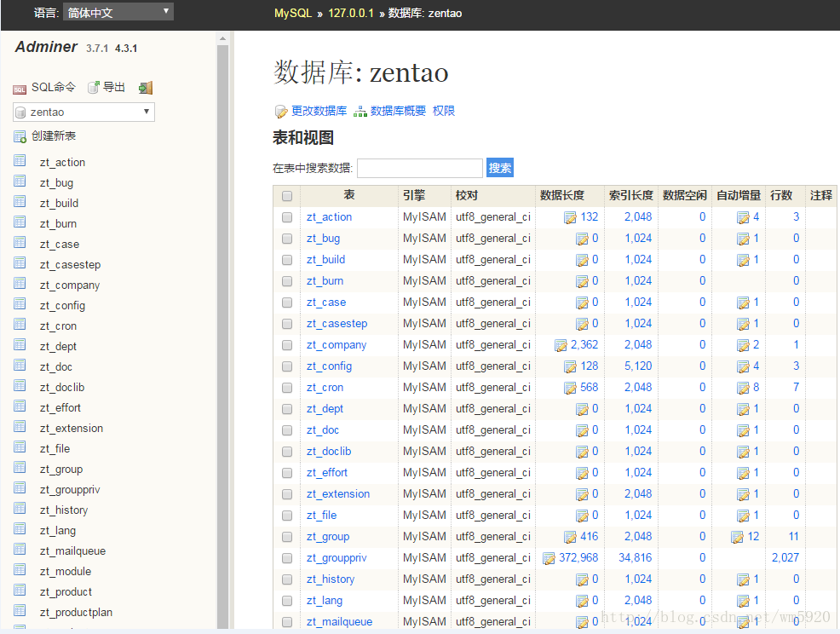Open zt_dept in the sidebar list
This screenshot has width=840, height=634.
pyautogui.click(x=58, y=347)
